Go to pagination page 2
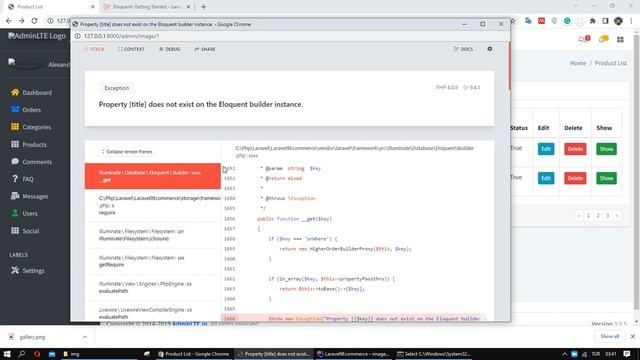 click(x=598, y=216)
